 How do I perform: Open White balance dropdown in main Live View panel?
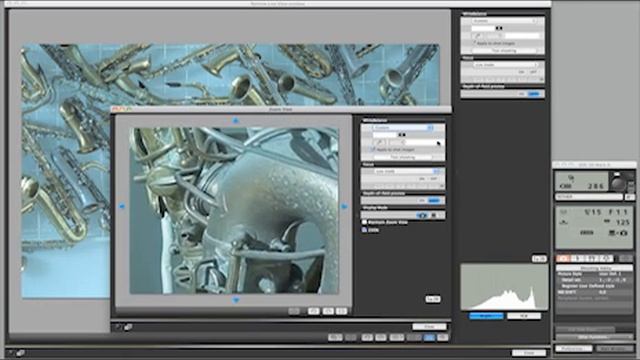504,20
